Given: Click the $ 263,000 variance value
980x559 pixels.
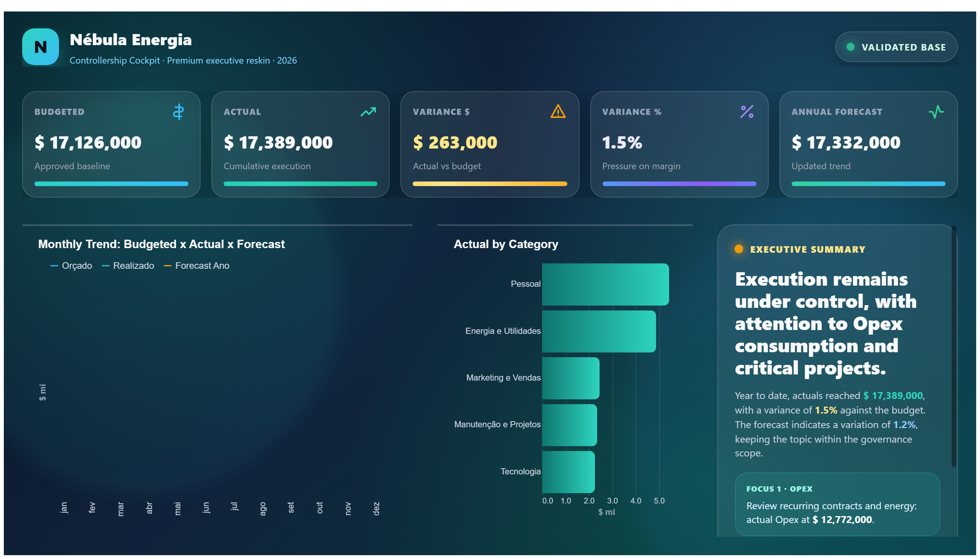Looking at the screenshot, I should [x=455, y=142].
